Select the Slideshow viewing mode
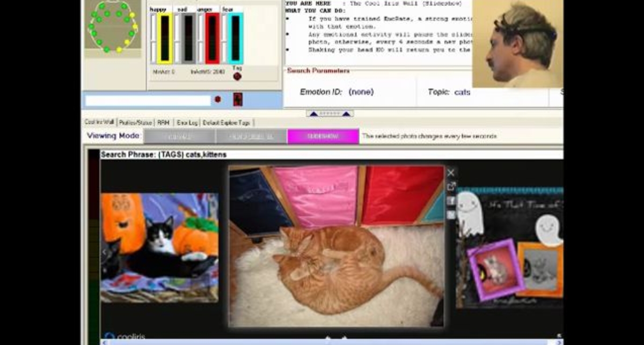The image size is (644, 345). (323, 136)
